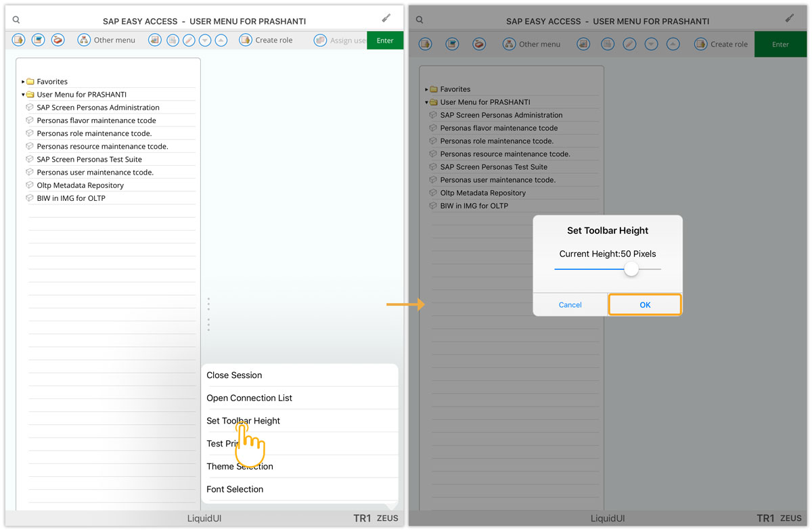Expand Favorites folder in the dimmed dialog screen
Viewport: 812px width, 531px height.
(x=427, y=89)
